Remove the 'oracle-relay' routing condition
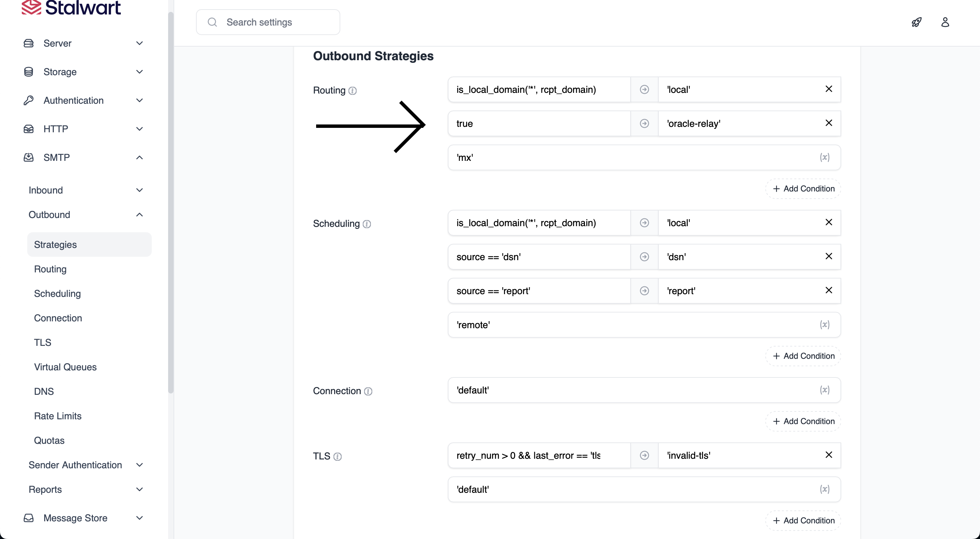This screenshot has width=980, height=539. tap(829, 123)
